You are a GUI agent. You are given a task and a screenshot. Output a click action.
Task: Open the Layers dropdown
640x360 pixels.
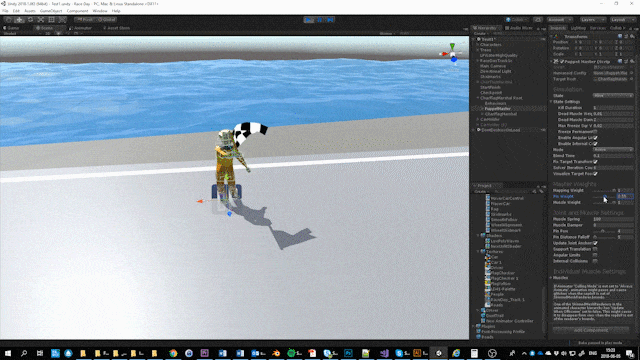[x=592, y=20]
